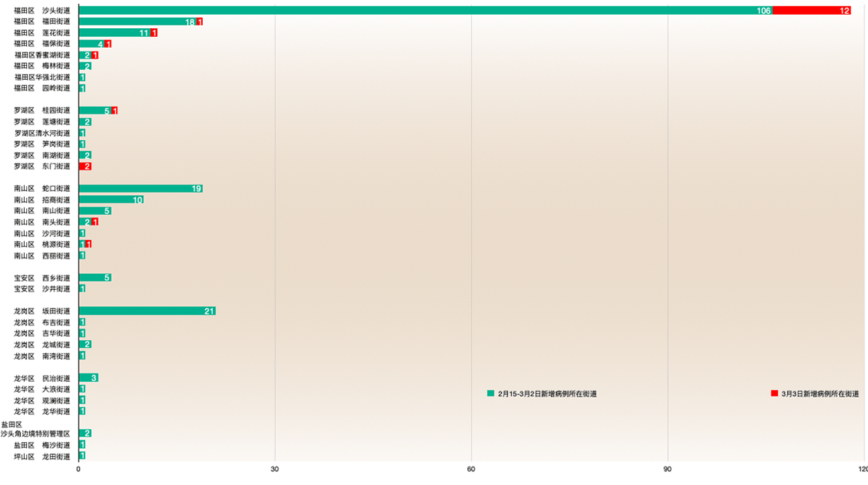868x485 pixels.
Task: Select the label 福田区 梅林街道
Action: (42, 66)
